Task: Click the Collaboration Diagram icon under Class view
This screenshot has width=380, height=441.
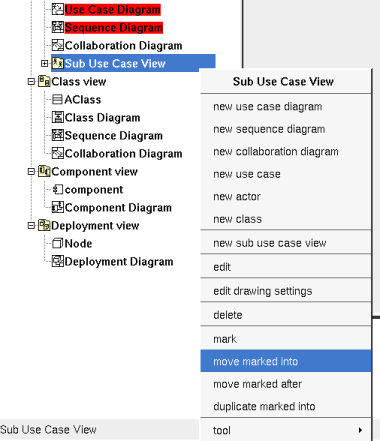Action: (58, 153)
